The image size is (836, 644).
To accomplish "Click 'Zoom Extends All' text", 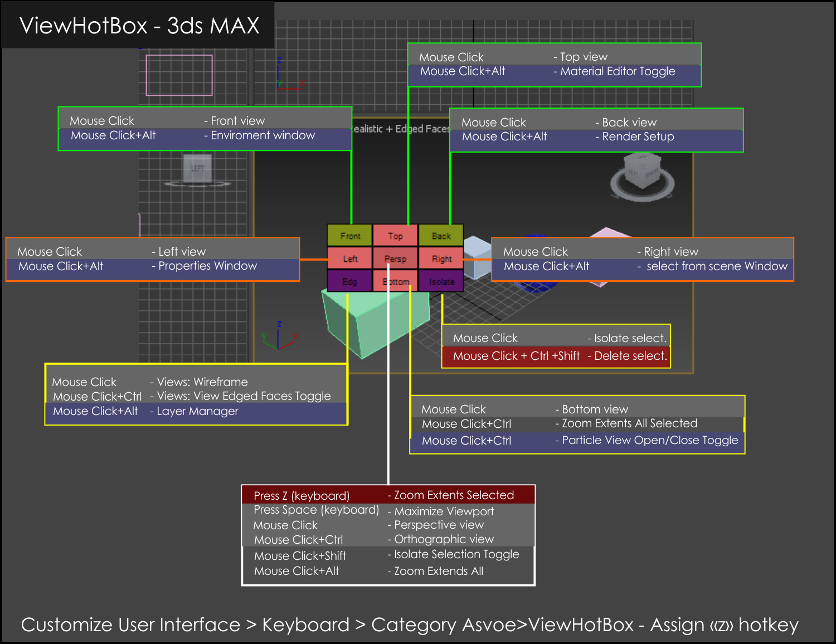I will (439, 571).
